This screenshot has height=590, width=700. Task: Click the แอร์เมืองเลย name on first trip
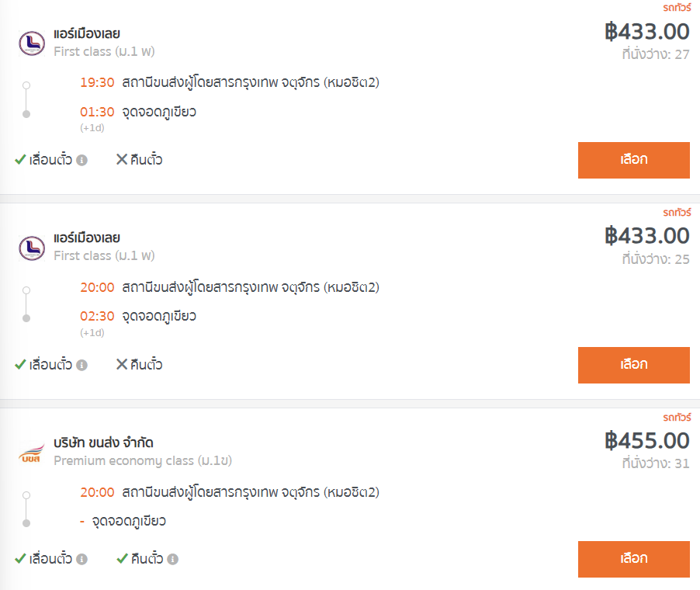click(x=87, y=34)
